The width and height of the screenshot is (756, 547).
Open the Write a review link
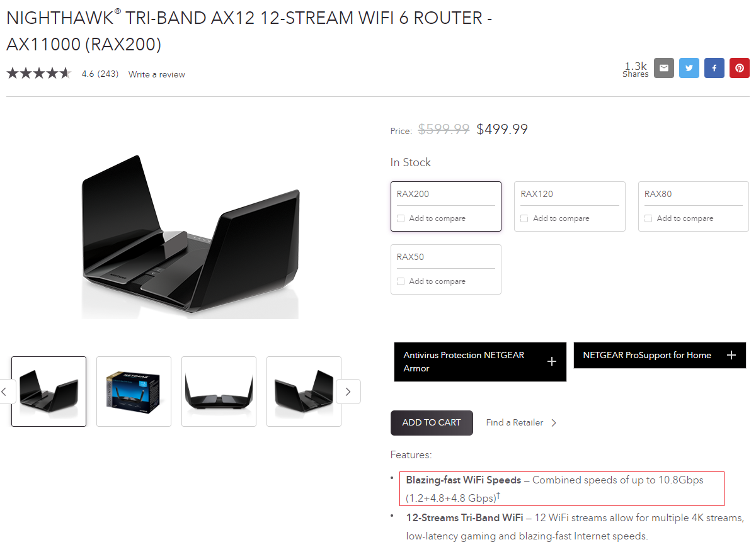coord(157,74)
